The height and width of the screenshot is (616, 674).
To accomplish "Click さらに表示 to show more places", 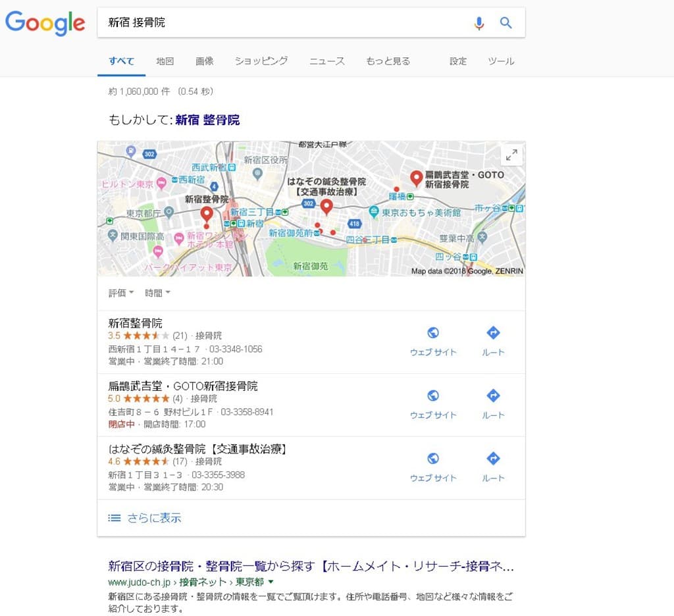I will tap(154, 518).
